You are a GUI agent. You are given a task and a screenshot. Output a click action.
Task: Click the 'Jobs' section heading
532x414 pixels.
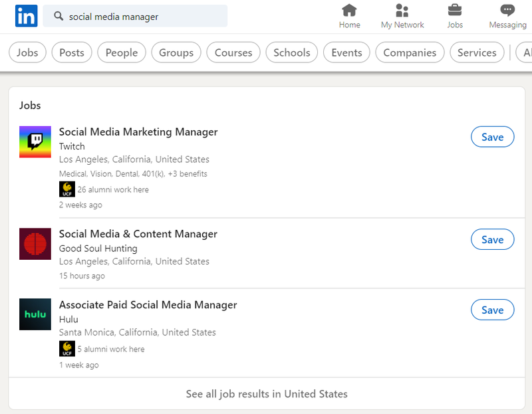(30, 106)
